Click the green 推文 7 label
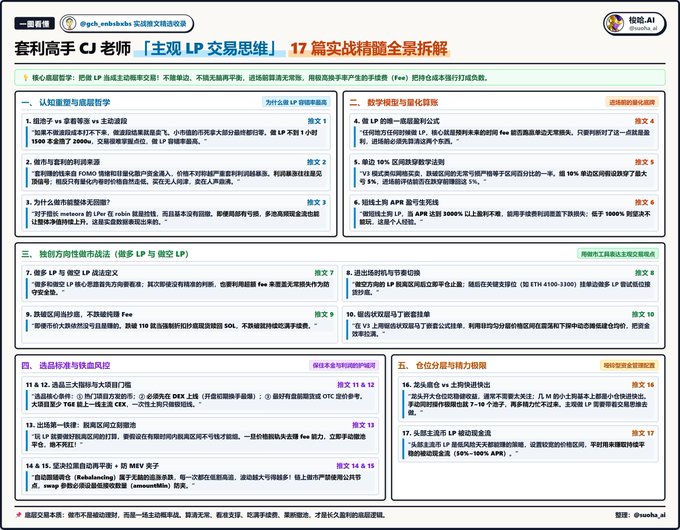The image size is (680, 530). pyautogui.click(x=324, y=273)
